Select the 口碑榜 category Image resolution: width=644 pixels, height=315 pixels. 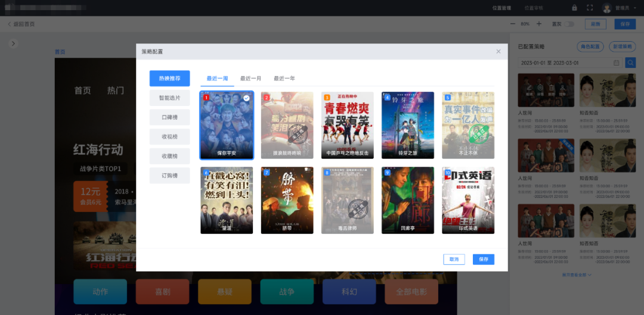169,117
